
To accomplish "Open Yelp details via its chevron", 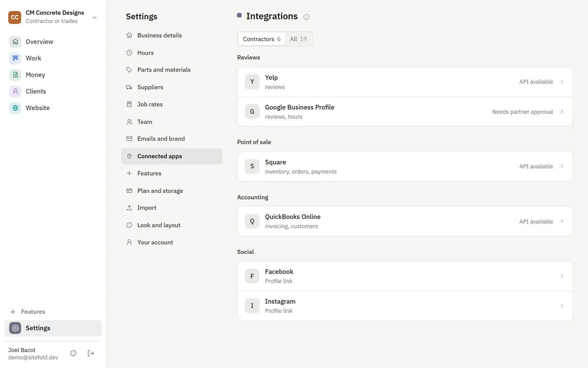I will (x=562, y=82).
